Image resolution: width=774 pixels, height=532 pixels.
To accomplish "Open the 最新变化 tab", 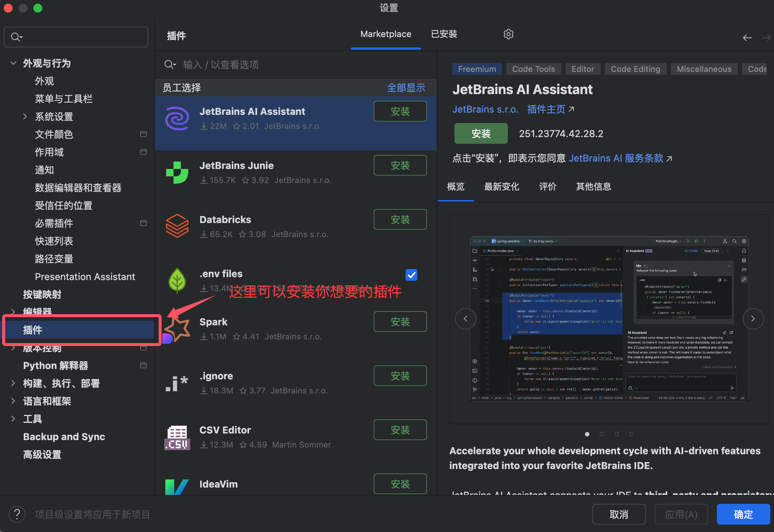I will pyautogui.click(x=501, y=187).
